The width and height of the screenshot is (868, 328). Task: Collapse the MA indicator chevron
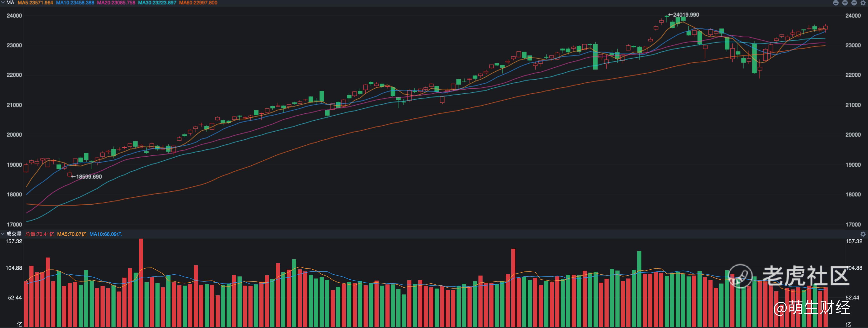3,3
